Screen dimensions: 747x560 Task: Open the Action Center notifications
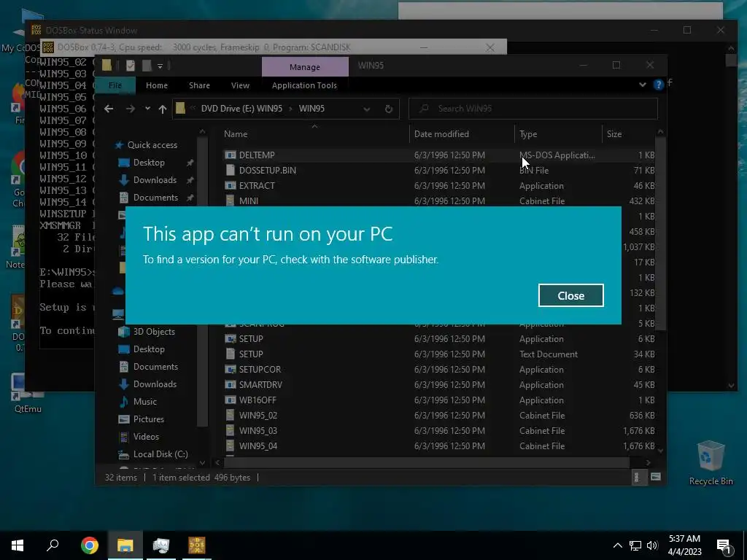(724, 546)
